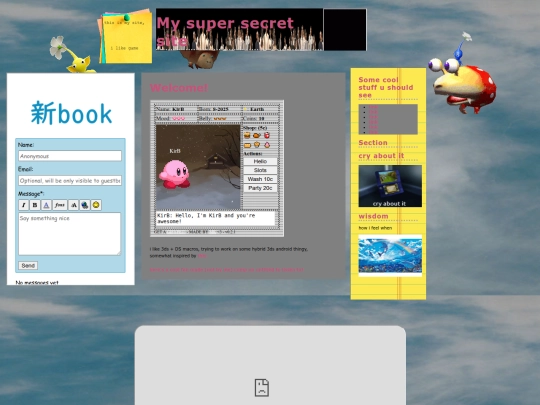Click the 'No messages yet' text
This screenshot has width=540, height=405.
tap(37, 283)
